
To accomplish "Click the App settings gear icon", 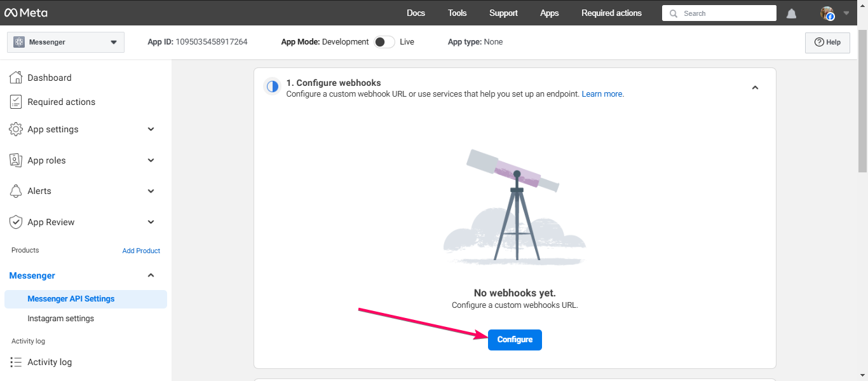I will (x=16, y=129).
